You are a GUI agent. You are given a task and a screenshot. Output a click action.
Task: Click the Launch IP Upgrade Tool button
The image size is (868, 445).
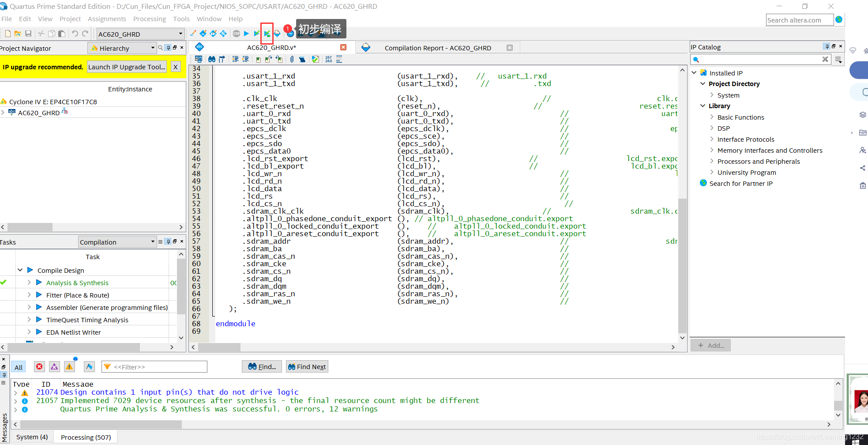[x=127, y=67]
